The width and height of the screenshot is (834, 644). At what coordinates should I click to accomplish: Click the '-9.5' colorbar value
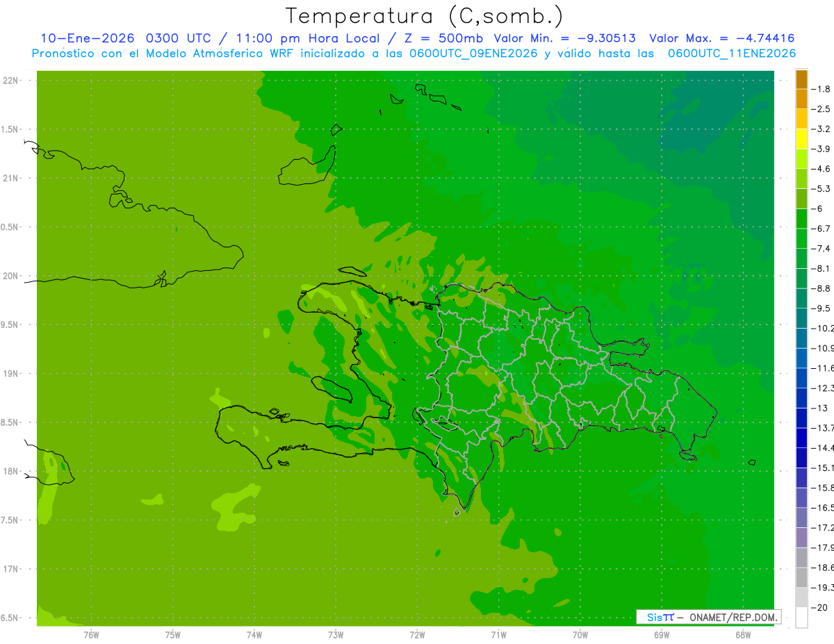pyautogui.click(x=821, y=308)
